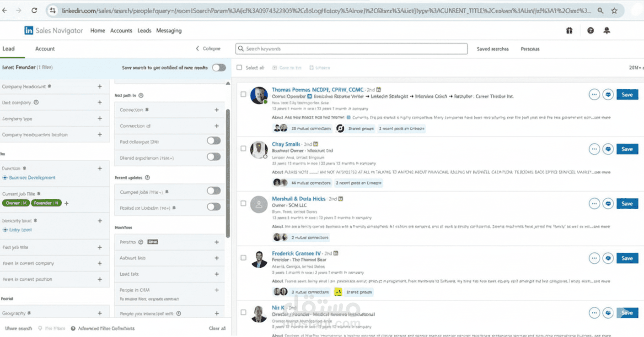Save Chay Smalls as a lead
644x337 pixels.
627,149
